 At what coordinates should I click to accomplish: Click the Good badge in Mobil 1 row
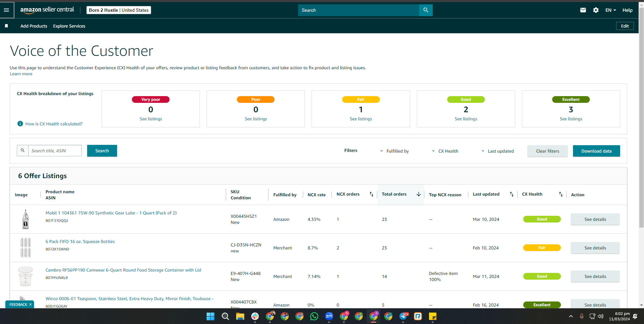coord(542,219)
